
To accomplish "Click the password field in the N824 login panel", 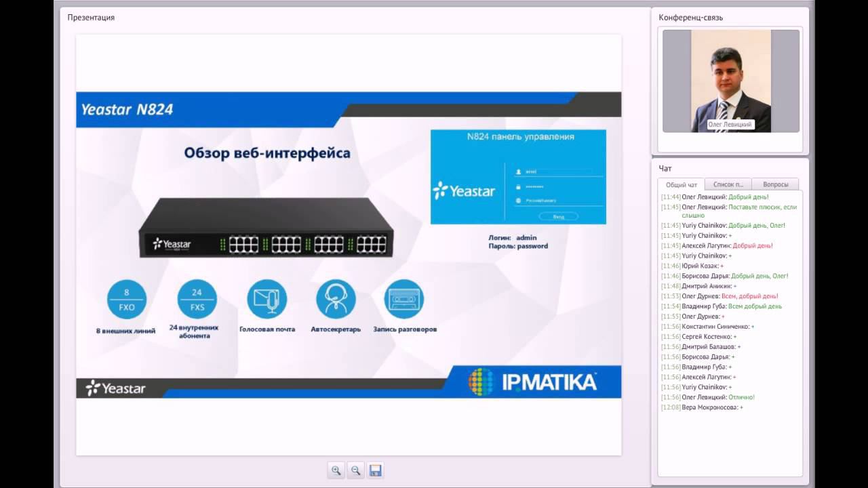I will [559, 186].
